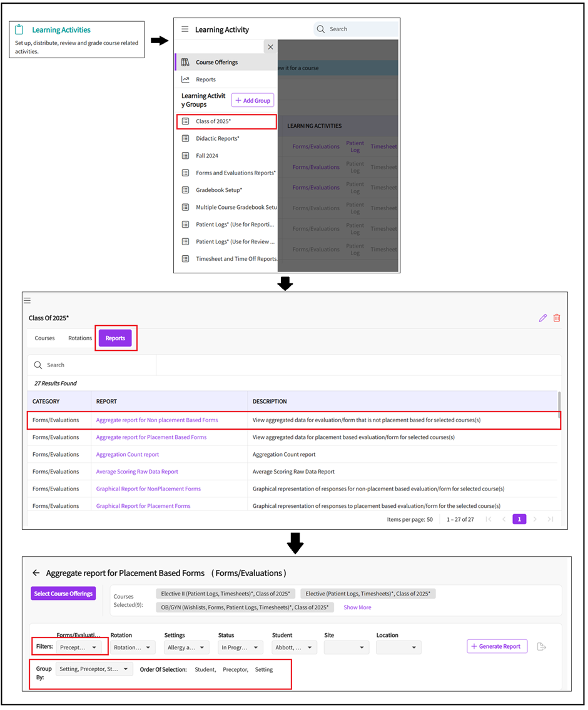
Task: Switch to the Reports tab
Action: (x=115, y=338)
